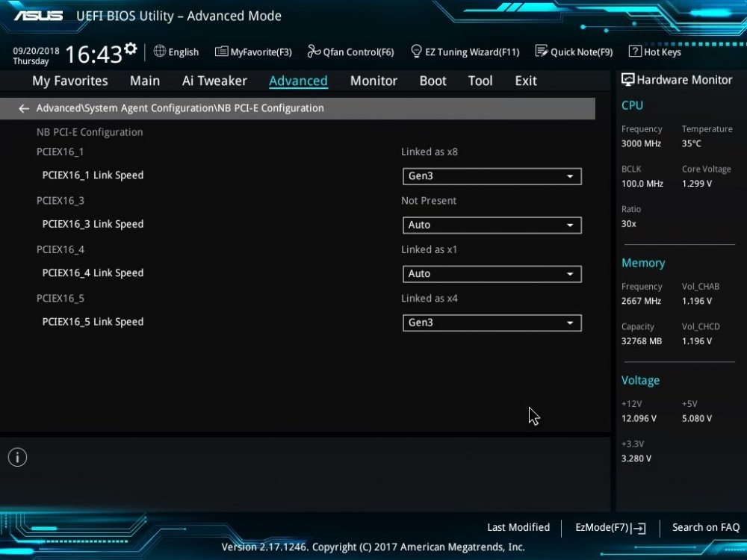Click NB PCI-E Configuration heading
747x560 pixels.
click(x=90, y=132)
